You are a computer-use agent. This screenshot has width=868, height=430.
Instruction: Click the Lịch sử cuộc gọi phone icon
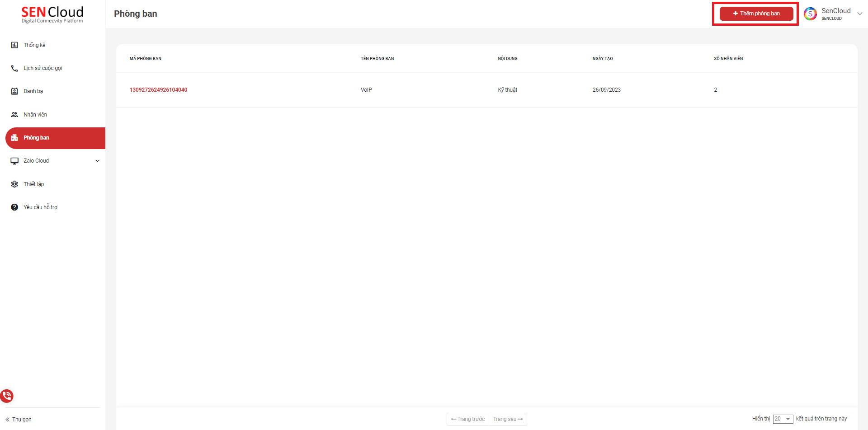click(14, 68)
